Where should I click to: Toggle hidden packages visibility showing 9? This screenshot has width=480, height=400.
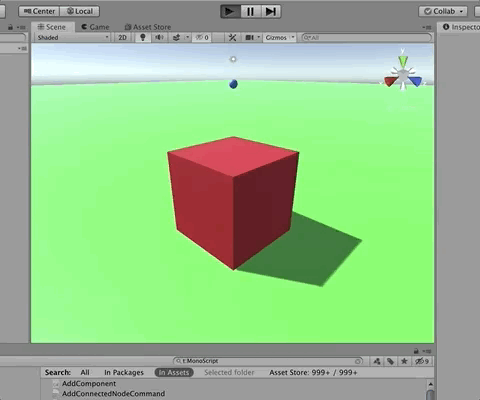point(422,361)
